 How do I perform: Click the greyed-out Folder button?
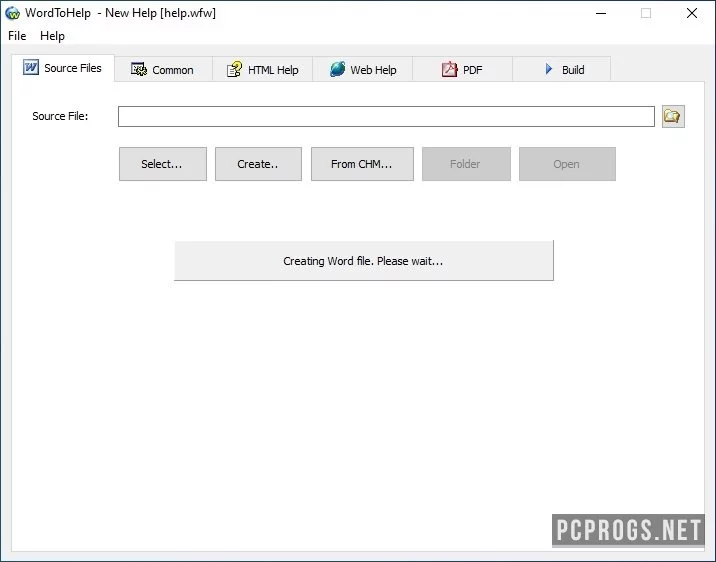pyautogui.click(x=466, y=164)
